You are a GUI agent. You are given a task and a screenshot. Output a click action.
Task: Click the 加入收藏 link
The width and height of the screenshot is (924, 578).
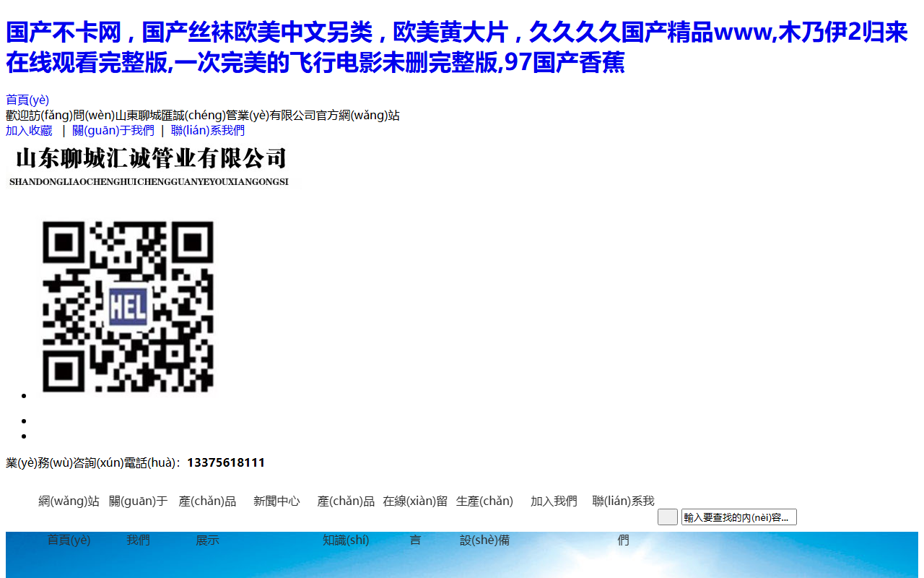tap(29, 131)
